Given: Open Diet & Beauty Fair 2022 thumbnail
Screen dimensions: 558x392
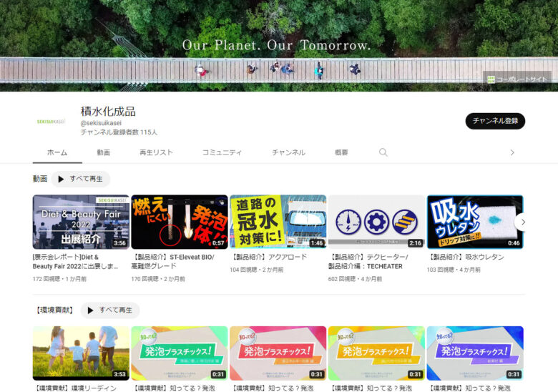Looking at the screenshot, I should (x=81, y=222).
